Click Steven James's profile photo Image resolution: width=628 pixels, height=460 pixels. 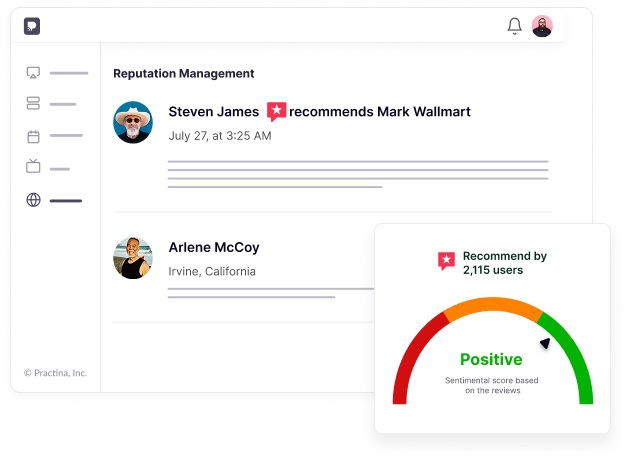point(133,122)
